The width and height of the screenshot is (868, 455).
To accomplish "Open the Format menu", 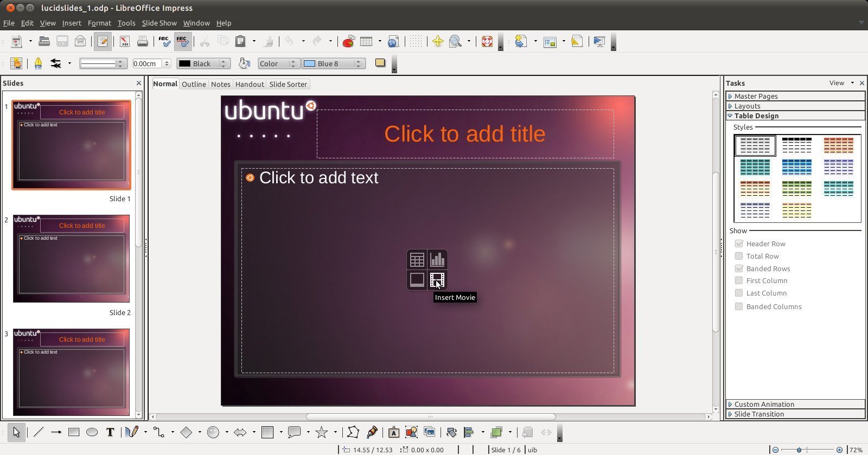I will point(99,23).
